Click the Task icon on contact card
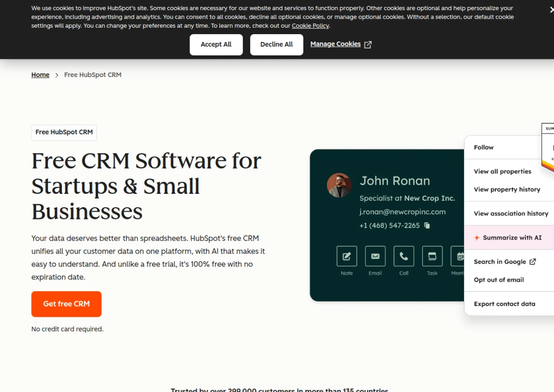Image resolution: width=554 pixels, height=392 pixels. [432, 256]
